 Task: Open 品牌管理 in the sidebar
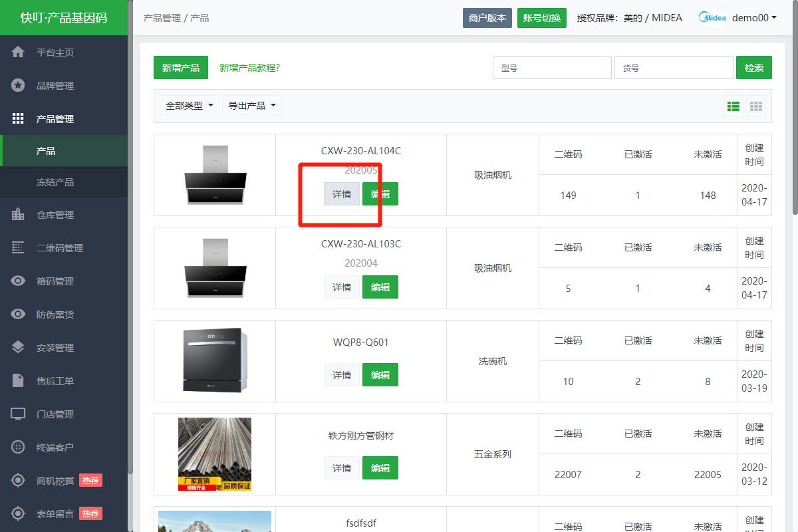coord(64,85)
